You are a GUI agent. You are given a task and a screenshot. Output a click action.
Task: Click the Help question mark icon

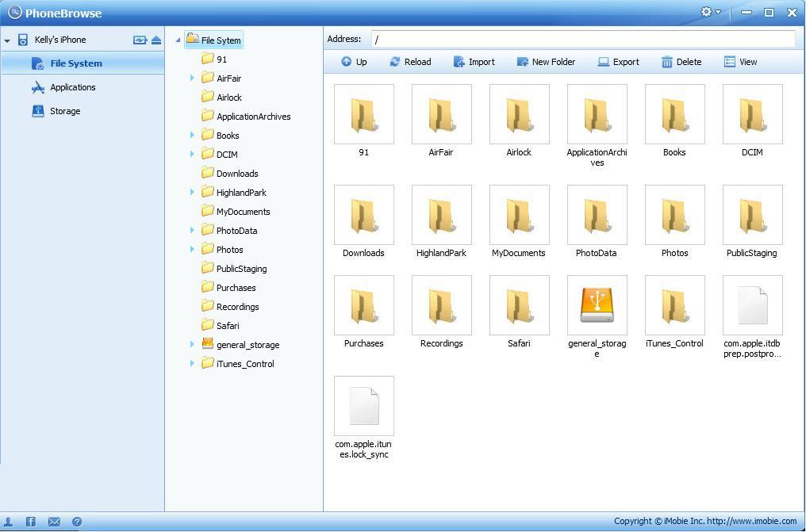tap(77, 522)
